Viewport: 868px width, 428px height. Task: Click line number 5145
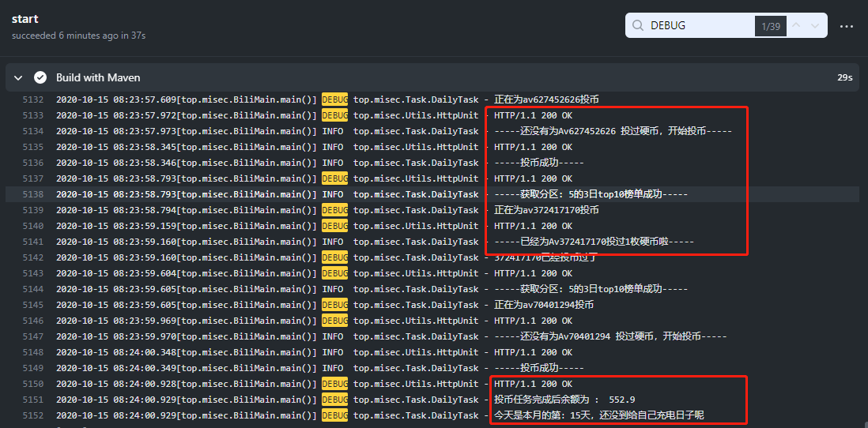(x=32, y=305)
